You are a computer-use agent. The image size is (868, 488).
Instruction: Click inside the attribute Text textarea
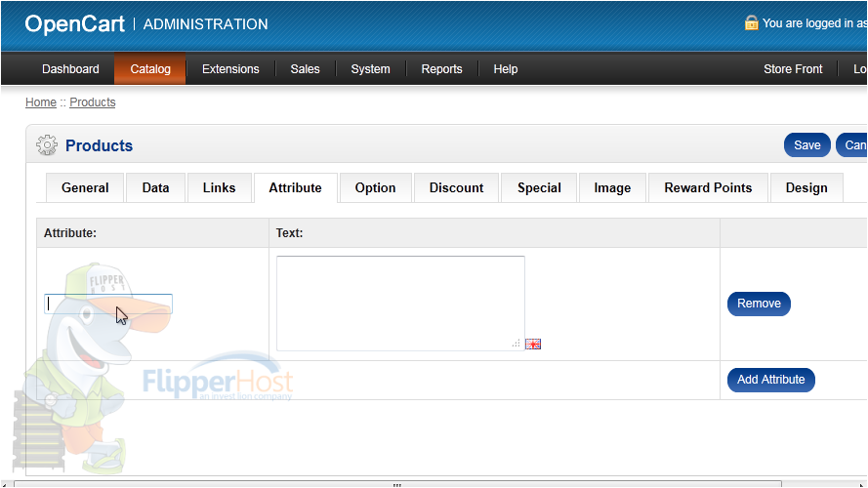click(400, 304)
